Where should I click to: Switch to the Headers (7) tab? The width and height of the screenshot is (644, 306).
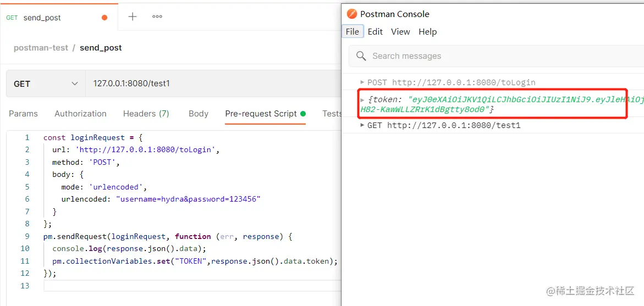[x=146, y=114]
